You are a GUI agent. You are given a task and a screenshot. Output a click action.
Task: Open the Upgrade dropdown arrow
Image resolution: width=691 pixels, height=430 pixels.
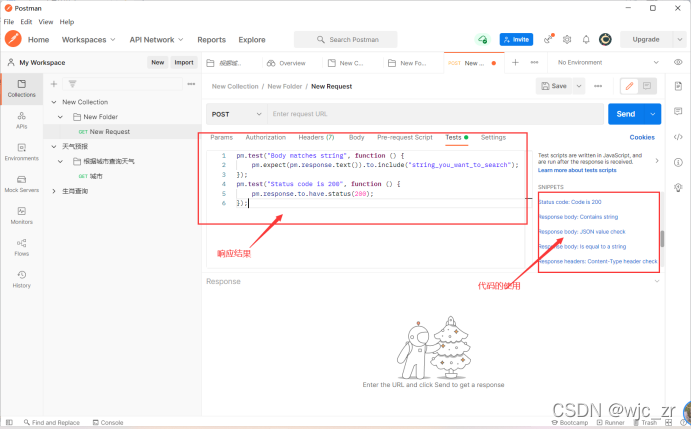pyautogui.click(x=680, y=40)
